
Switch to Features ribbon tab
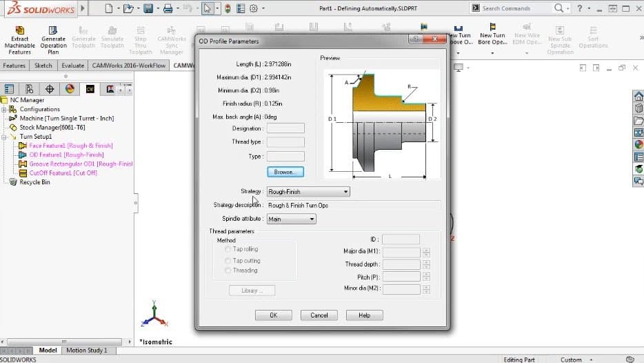[14, 66]
